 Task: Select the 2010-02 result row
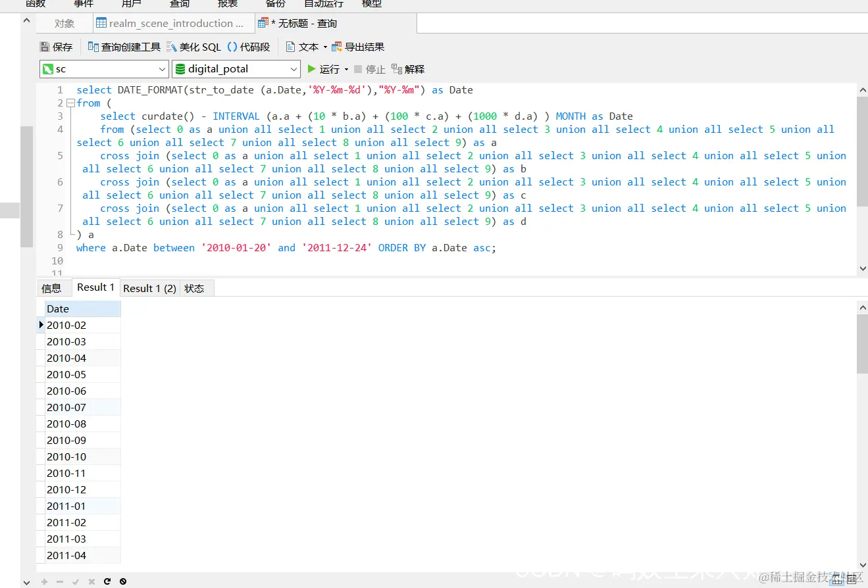(82, 325)
